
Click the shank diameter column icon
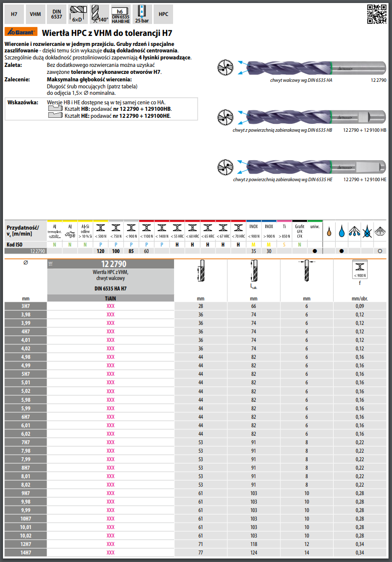pos(307,271)
